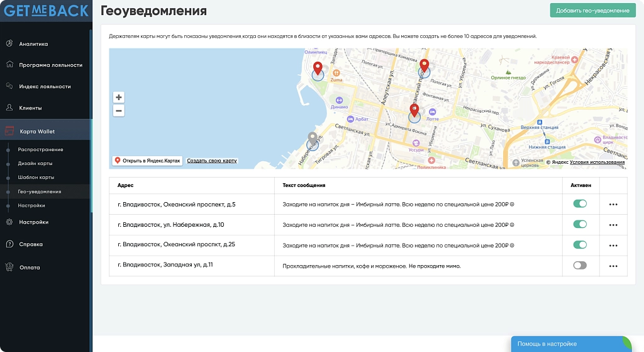This screenshot has width=644, height=352.
Task: Click Орлиное гнездо hill marker
Action: tap(508, 72)
